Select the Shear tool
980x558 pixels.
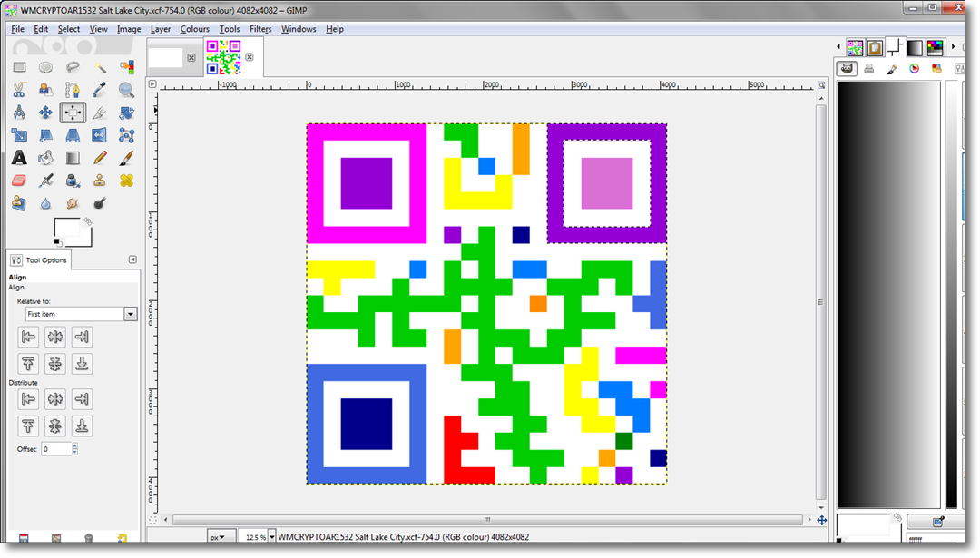(x=45, y=135)
